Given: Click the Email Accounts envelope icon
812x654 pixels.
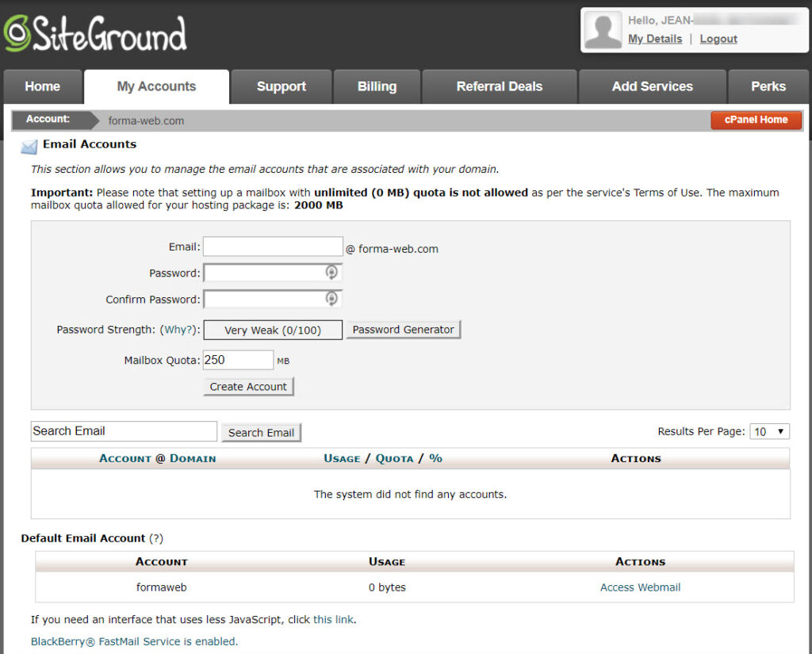Looking at the screenshot, I should [29, 147].
